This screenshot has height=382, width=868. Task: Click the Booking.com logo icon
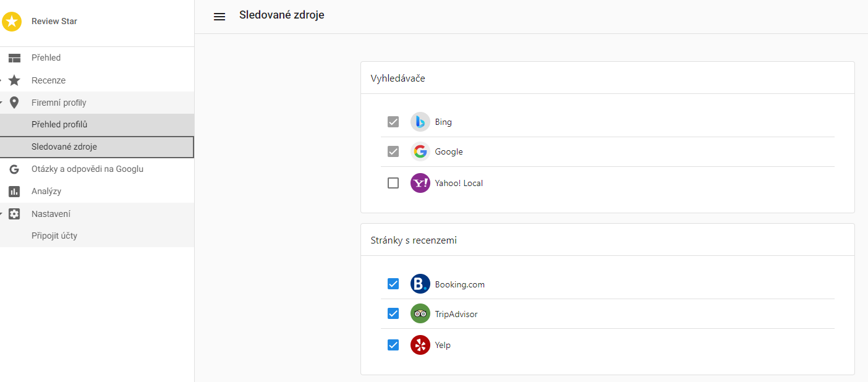tap(420, 284)
